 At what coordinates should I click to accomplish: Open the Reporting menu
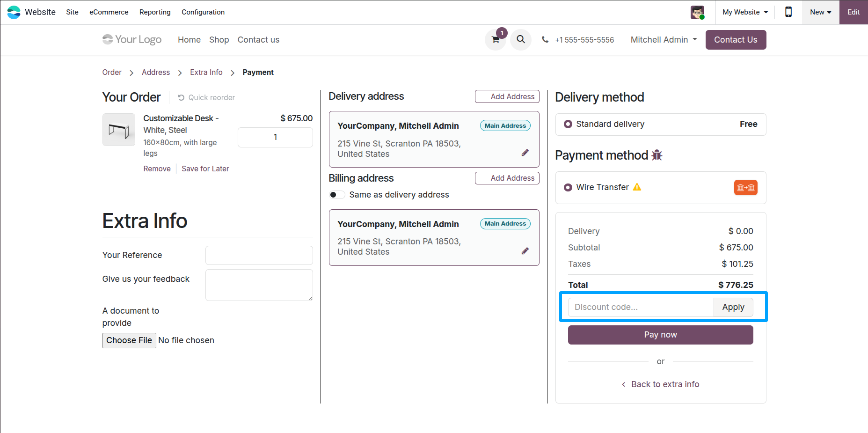click(x=155, y=12)
